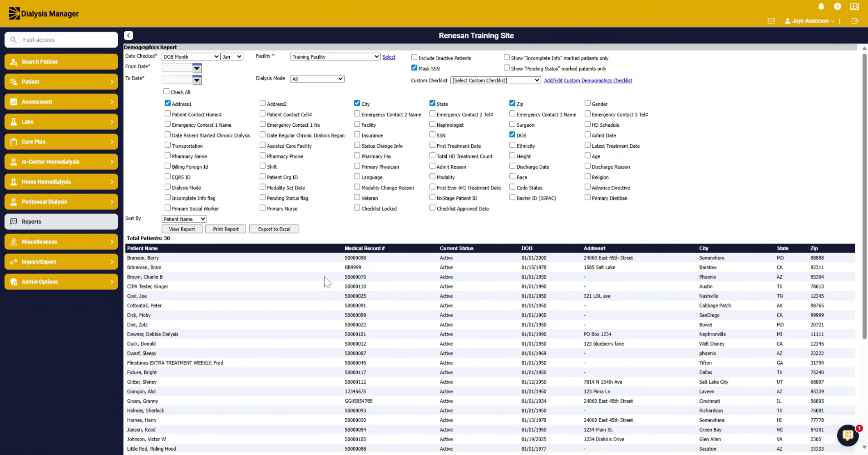Check Include Inactive Patients

coord(414,57)
